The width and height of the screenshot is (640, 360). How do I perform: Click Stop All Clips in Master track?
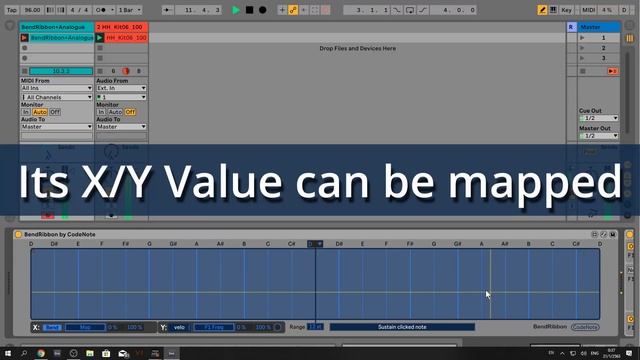tap(583, 71)
